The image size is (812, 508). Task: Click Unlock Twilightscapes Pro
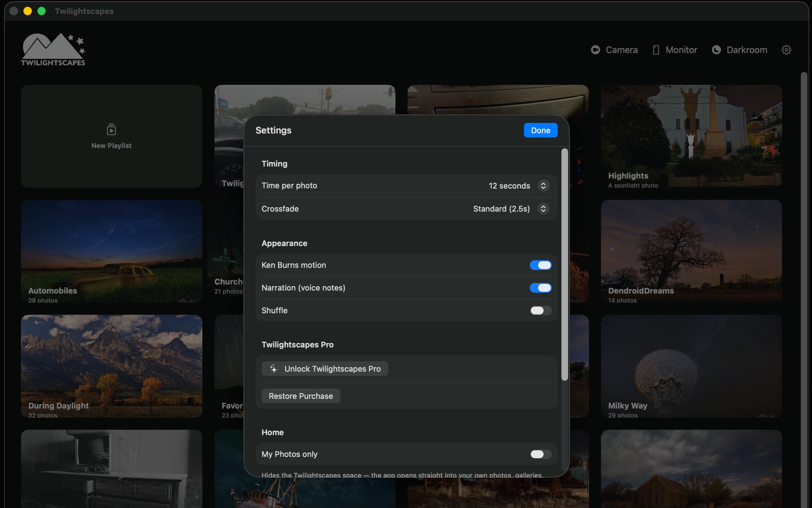[x=324, y=369]
